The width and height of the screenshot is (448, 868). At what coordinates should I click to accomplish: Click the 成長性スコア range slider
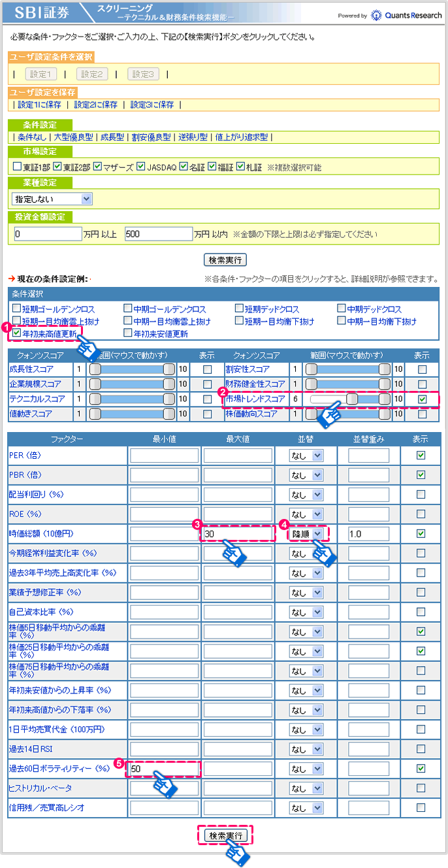[x=131, y=369]
